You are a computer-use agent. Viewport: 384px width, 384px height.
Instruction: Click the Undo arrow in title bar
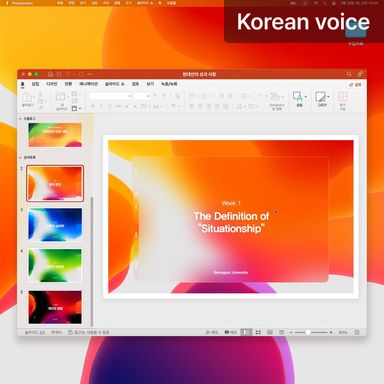pos(68,74)
